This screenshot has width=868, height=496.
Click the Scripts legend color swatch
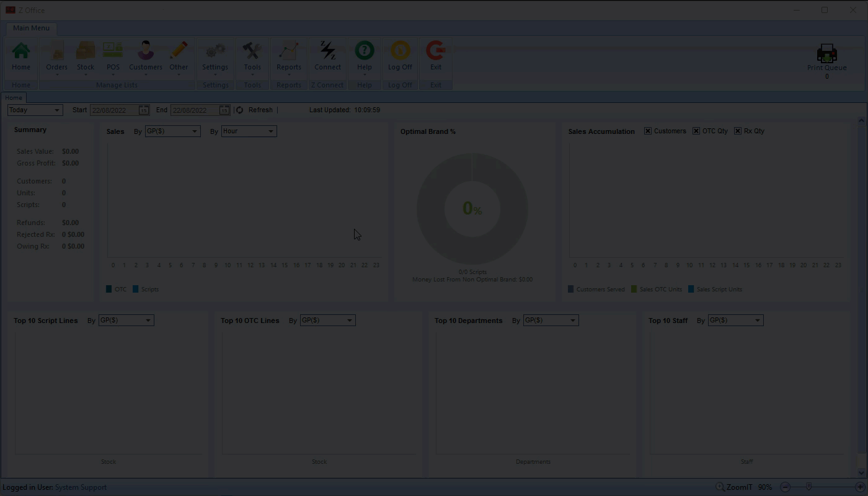tap(136, 289)
